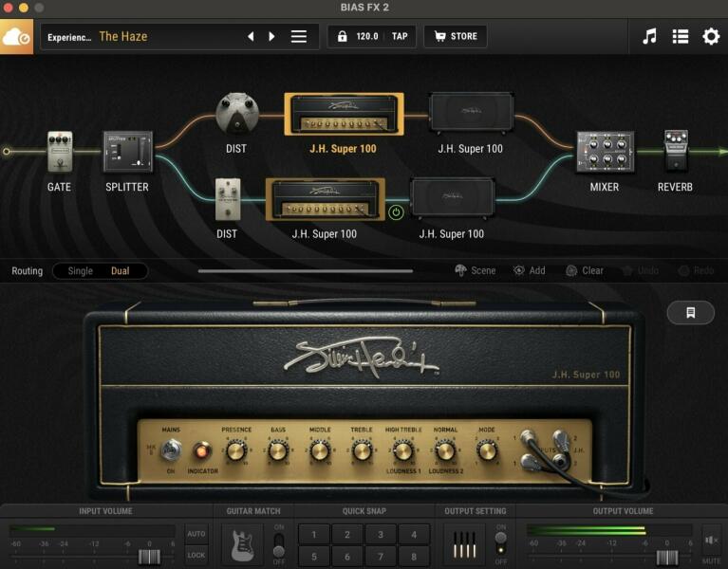Select the Gate pedal
Screen dimensions: 728x569
60,152
